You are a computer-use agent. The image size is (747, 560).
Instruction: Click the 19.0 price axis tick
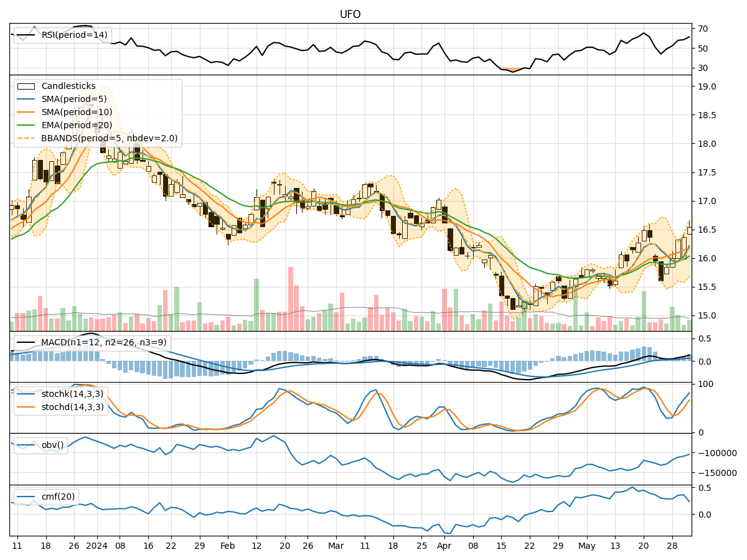(707, 86)
